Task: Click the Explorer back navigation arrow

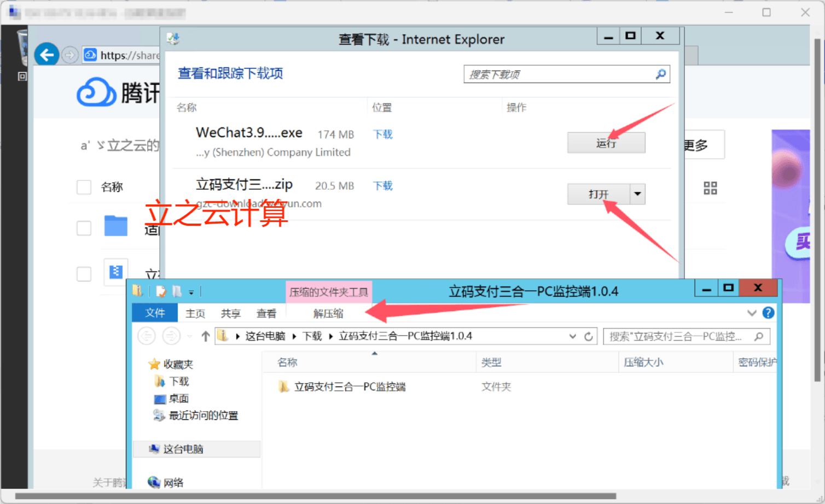Action: 147,336
